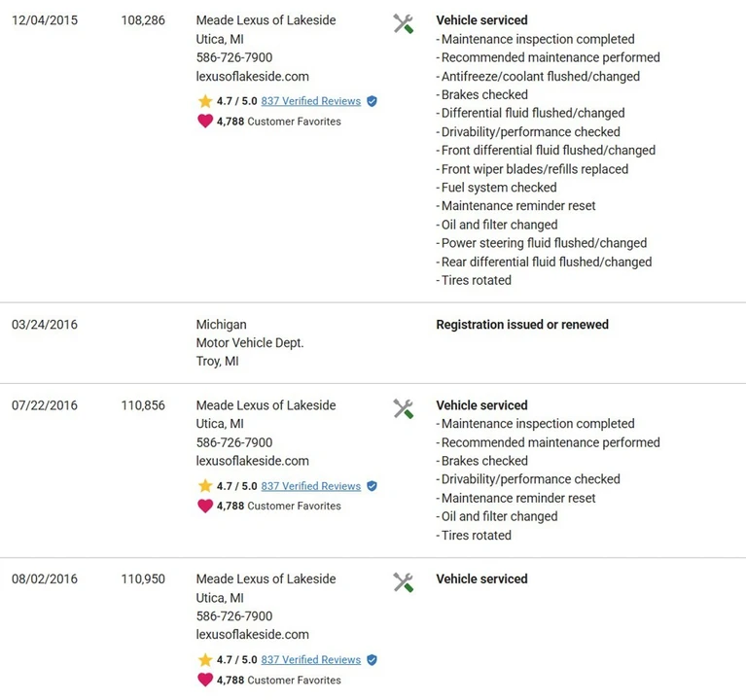Click the blue verified shield badge in 07/22/2016 entry
The width and height of the screenshot is (746, 700).
pyautogui.click(x=373, y=485)
